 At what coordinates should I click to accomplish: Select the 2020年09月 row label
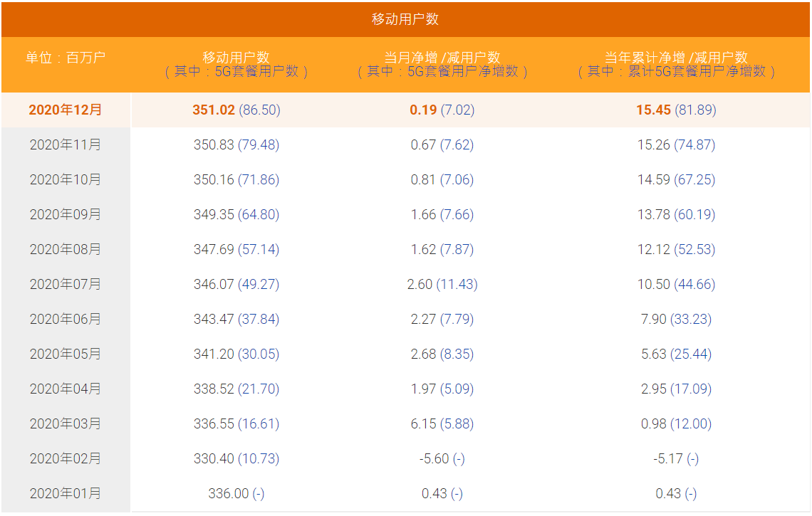pyautogui.click(x=66, y=214)
